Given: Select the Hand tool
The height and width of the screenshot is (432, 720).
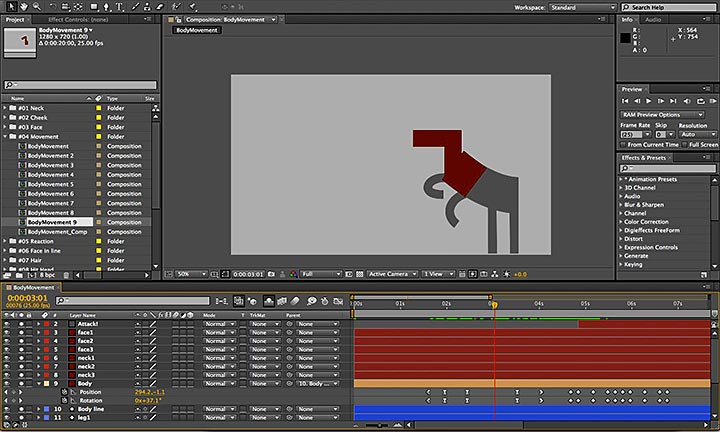Looking at the screenshot, I should tap(23, 6).
